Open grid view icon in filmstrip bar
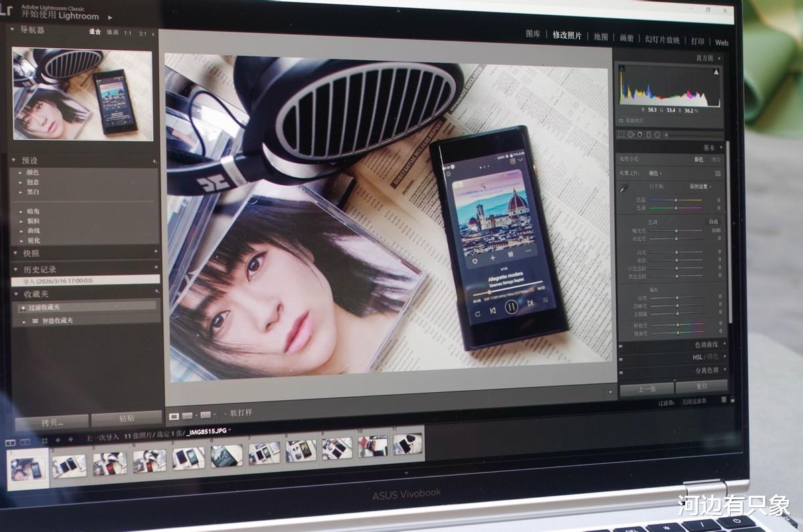Viewport: 803px width, 532px height. click(44, 440)
